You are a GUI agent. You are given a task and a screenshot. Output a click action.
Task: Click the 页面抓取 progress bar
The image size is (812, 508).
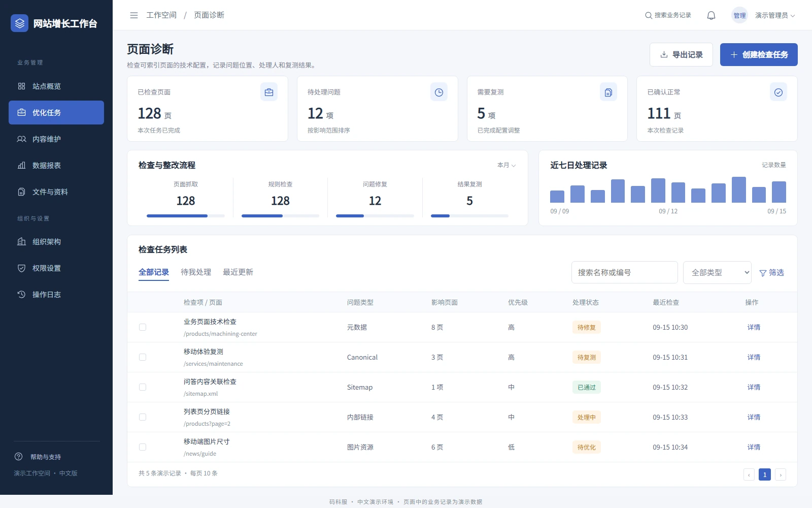(x=186, y=216)
